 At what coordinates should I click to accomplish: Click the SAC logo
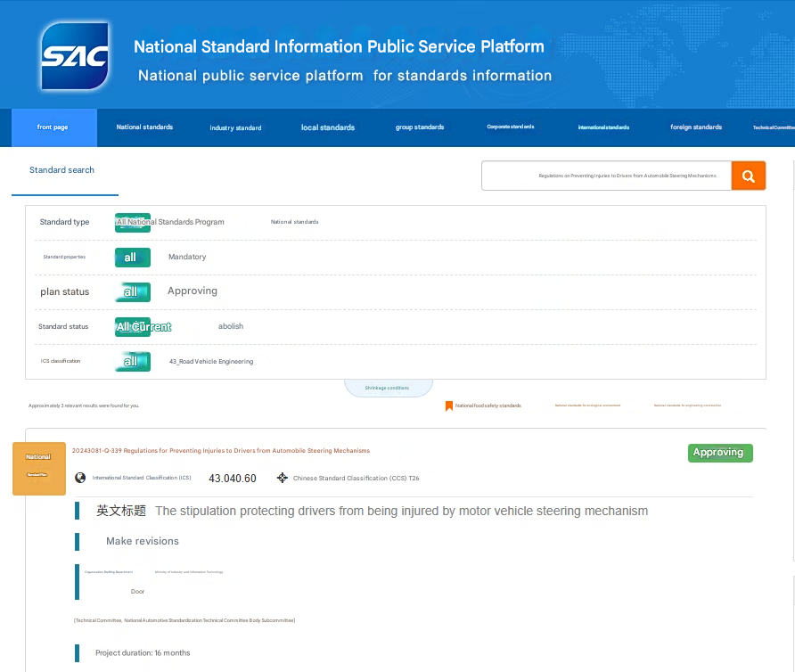[75, 58]
